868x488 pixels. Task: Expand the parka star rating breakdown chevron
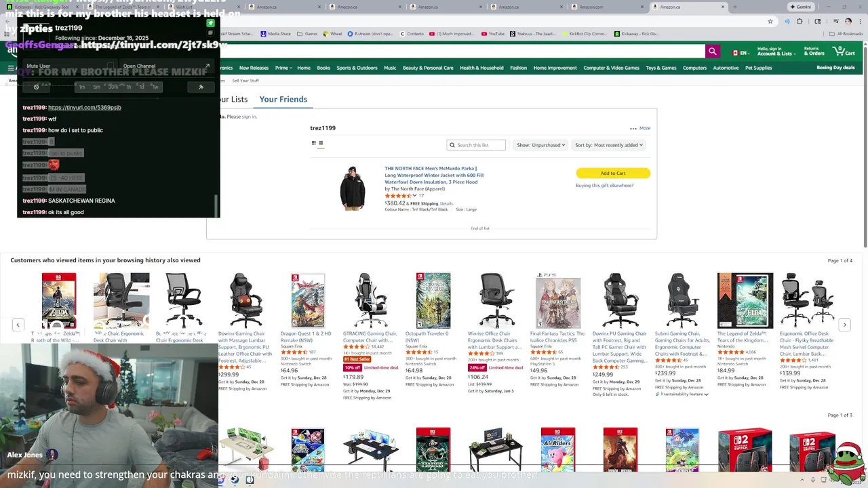pos(414,195)
